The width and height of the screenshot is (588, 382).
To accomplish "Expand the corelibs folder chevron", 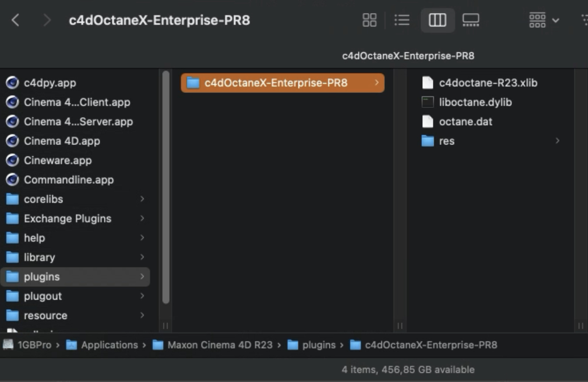I will tap(142, 199).
